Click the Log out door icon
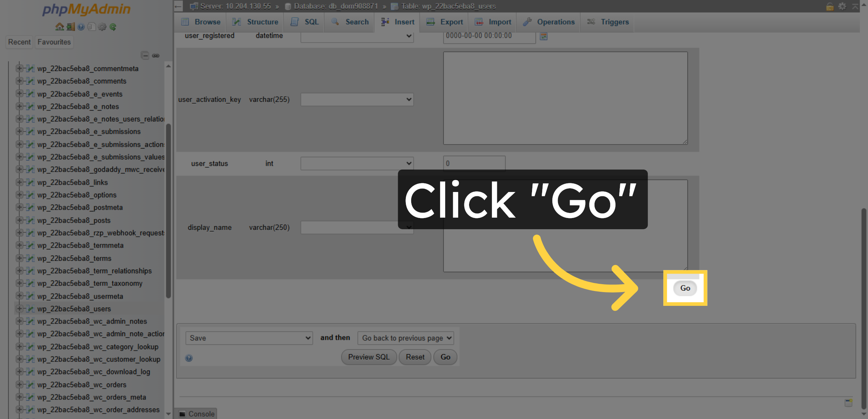This screenshot has height=419, width=868. (x=71, y=27)
